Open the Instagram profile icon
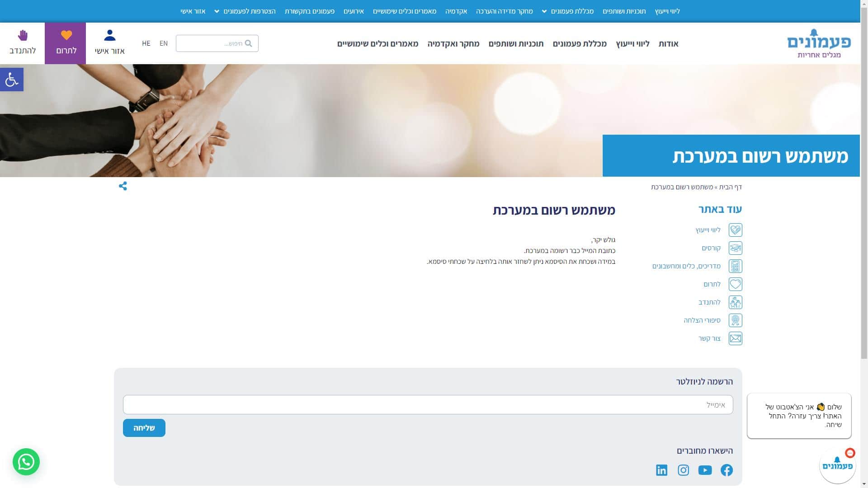Image resolution: width=868 pixels, height=488 pixels. click(x=683, y=470)
